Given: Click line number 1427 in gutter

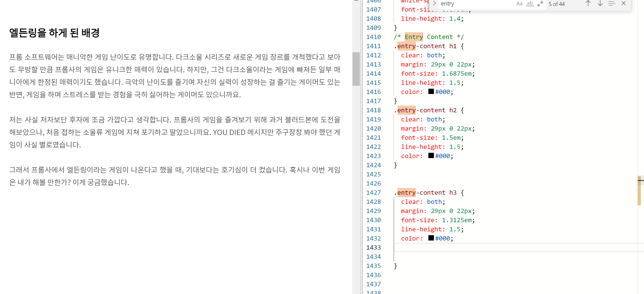Looking at the screenshot, I should click(x=373, y=193).
